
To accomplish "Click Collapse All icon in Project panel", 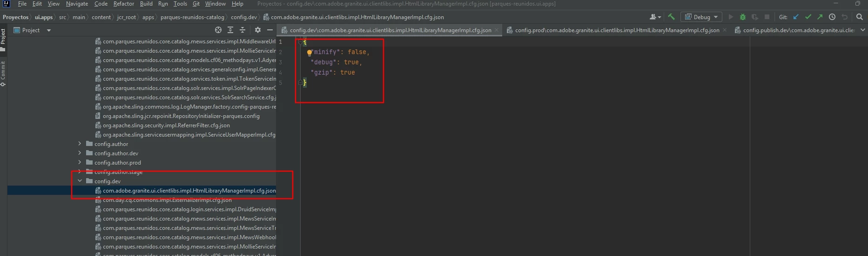I will (242, 30).
